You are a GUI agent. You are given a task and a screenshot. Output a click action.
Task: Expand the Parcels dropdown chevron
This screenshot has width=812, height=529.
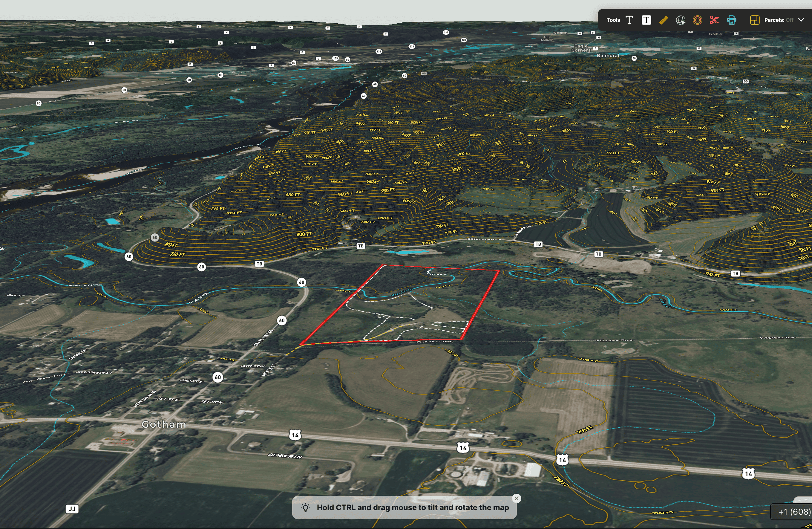pos(801,20)
